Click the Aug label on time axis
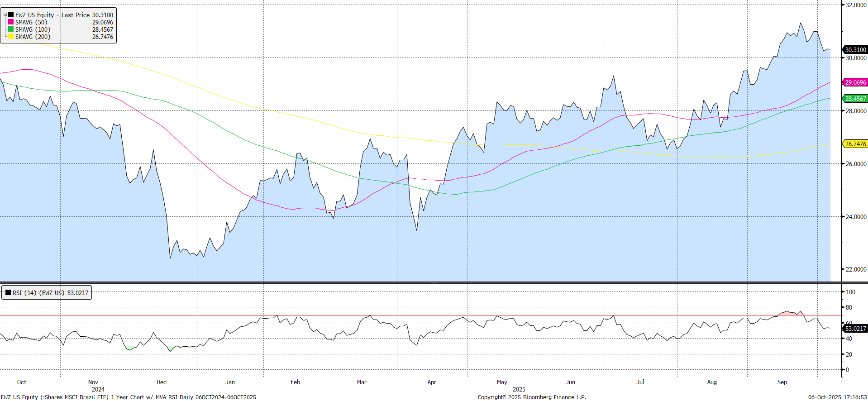Viewport: 868px width, 401px height. (712, 382)
